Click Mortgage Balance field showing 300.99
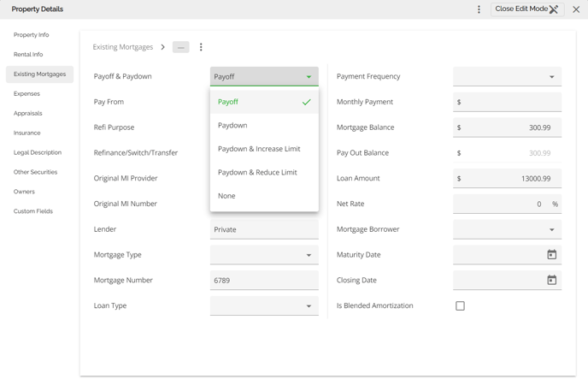The height and width of the screenshot is (379, 588). click(x=507, y=127)
